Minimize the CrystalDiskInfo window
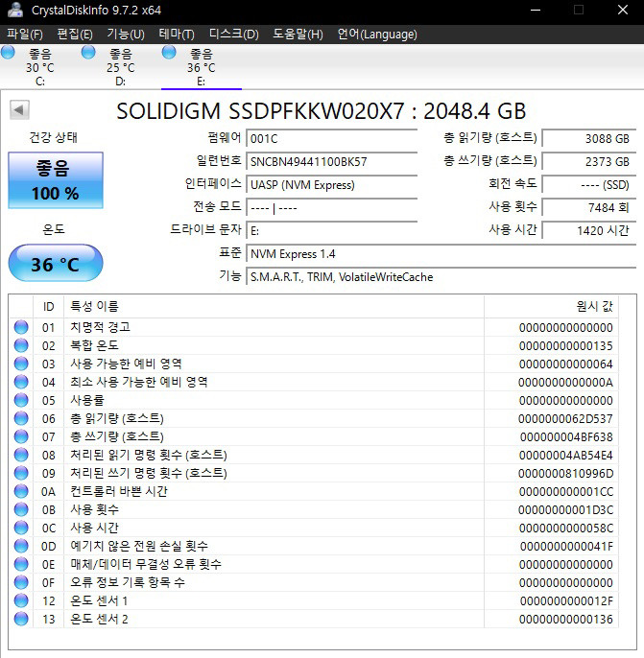 tap(536, 10)
